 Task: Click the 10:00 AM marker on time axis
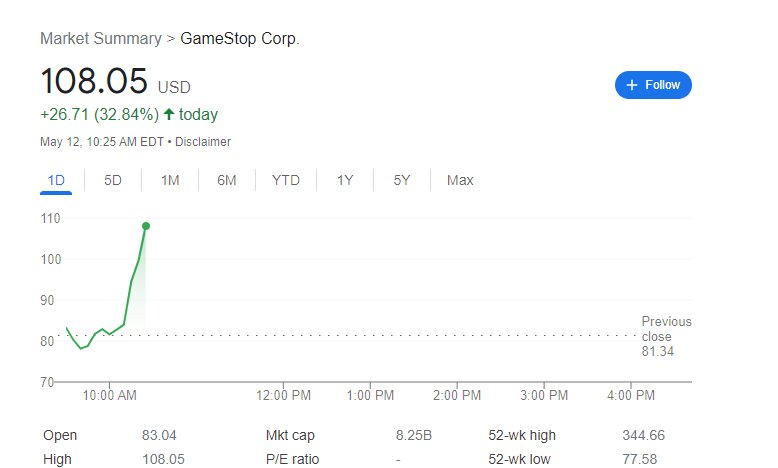pyautogui.click(x=109, y=396)
